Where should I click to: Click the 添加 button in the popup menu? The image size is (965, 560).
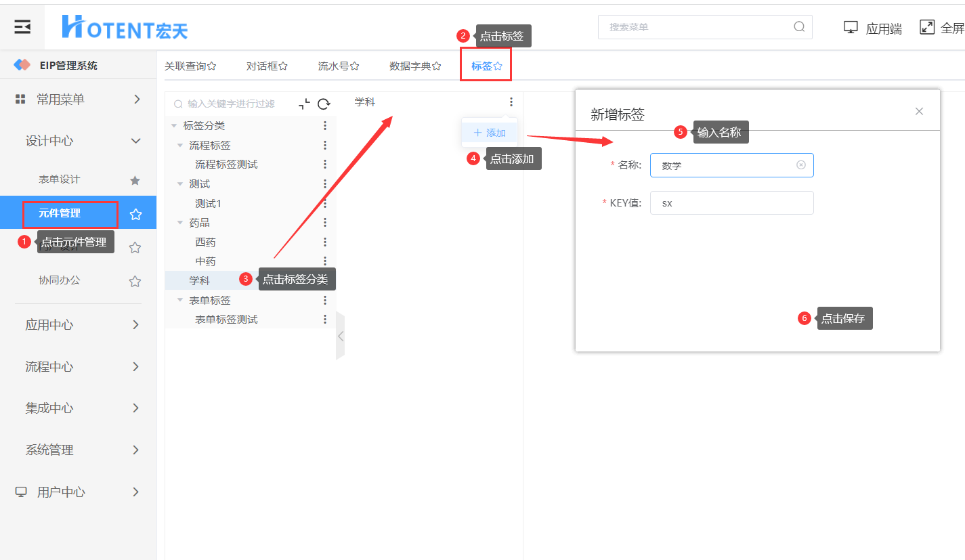pos(490,133)
